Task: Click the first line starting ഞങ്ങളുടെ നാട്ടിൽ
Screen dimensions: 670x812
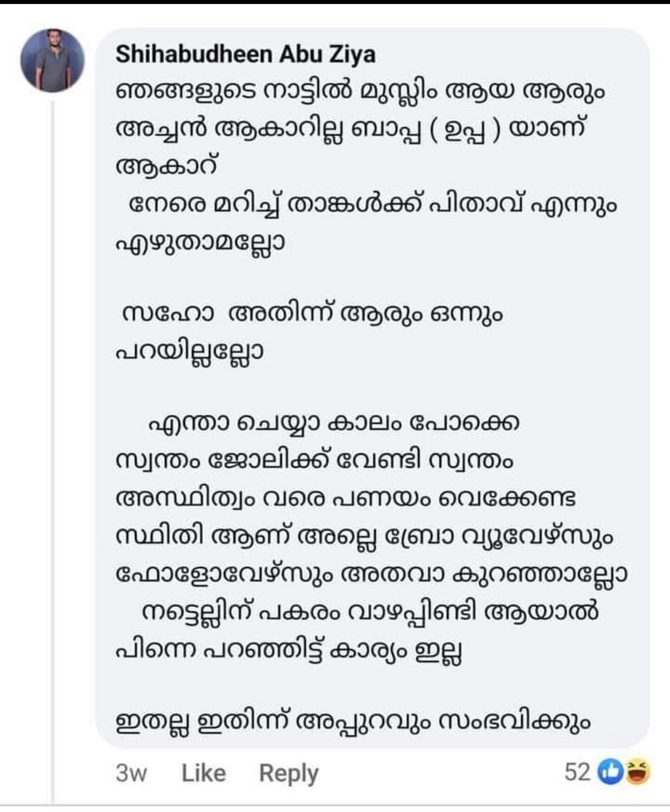Action: 360,93
